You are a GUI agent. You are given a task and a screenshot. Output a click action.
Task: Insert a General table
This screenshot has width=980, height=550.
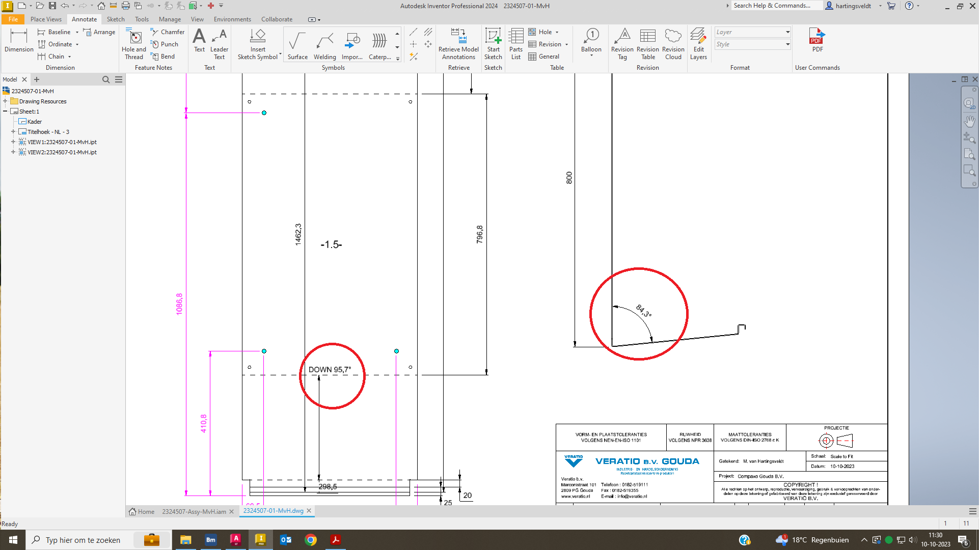(548, 56)
